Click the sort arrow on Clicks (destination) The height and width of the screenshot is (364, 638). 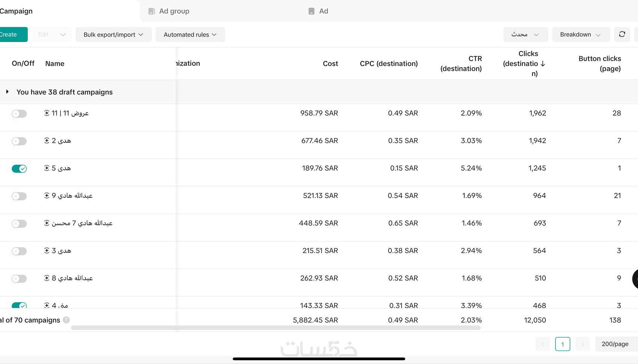[543, 64]
